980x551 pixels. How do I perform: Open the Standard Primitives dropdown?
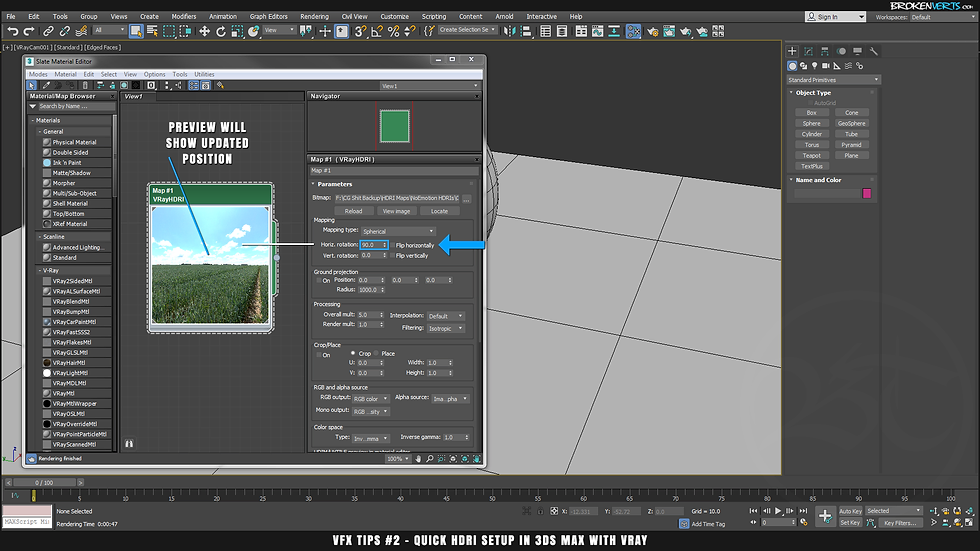tap(834, 80)
